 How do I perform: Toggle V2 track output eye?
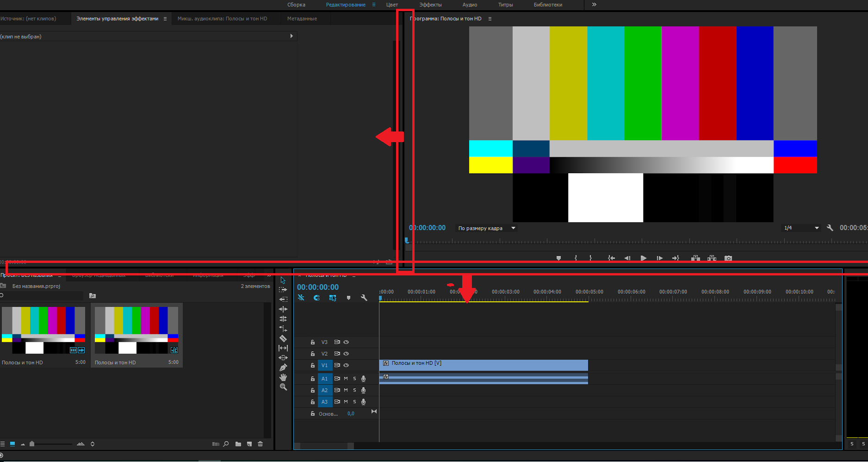tap(346, 354)
